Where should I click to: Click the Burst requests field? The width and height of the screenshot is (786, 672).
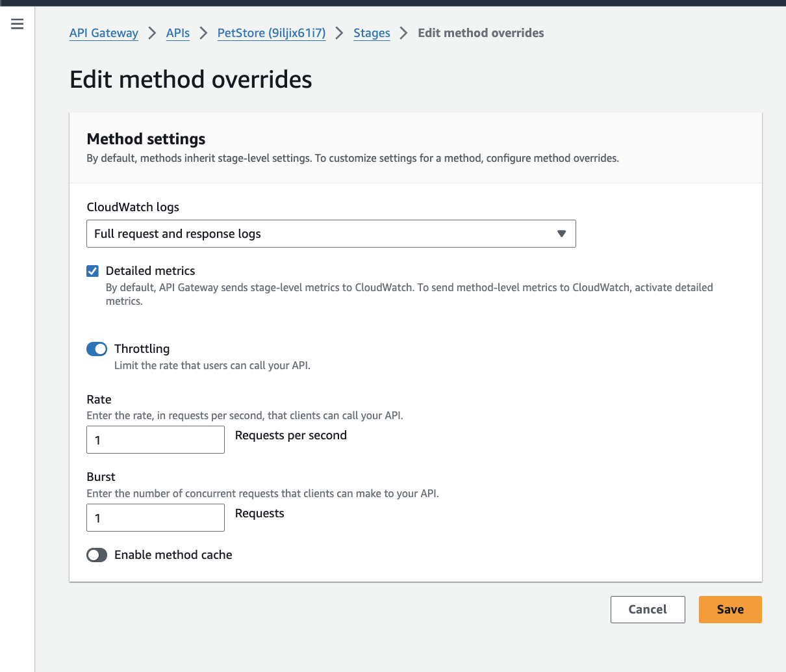155,517
